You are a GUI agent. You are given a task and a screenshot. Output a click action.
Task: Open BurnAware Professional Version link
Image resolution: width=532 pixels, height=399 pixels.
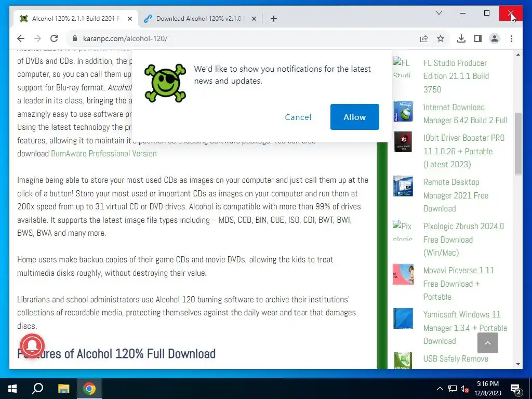point(104,153)
